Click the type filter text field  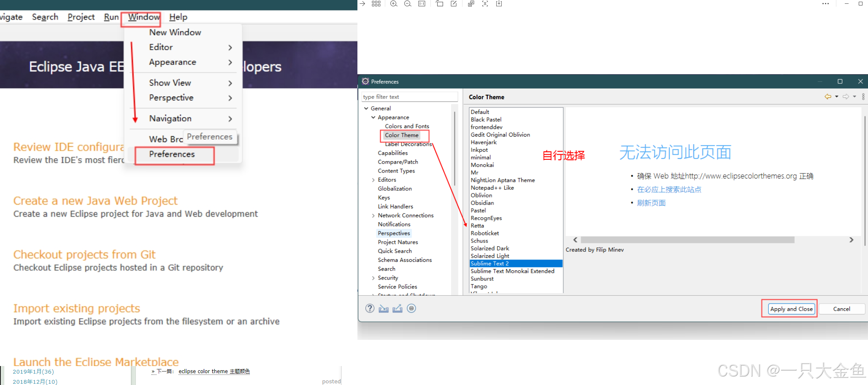[409, 97]
